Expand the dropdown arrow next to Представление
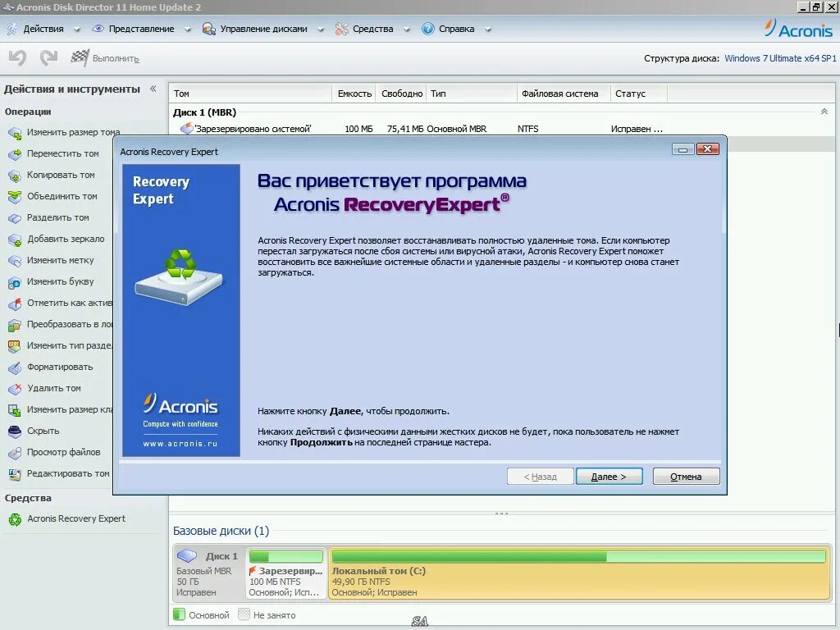The image size is (840, 630). pyautogui.click(x=188, y=30)
